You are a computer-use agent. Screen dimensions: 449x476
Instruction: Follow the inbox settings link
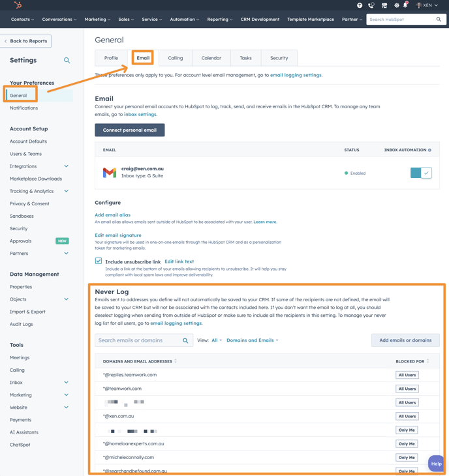140,115
